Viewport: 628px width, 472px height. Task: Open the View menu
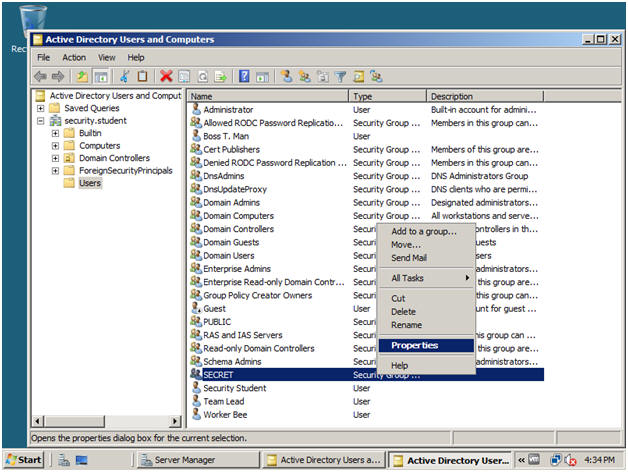point(107,57)
